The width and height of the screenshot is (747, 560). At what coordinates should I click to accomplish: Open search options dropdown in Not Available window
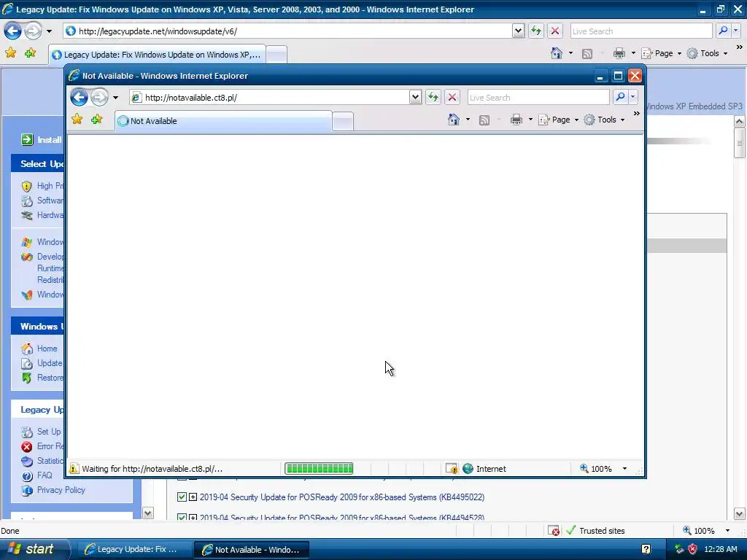click(632, 97)
